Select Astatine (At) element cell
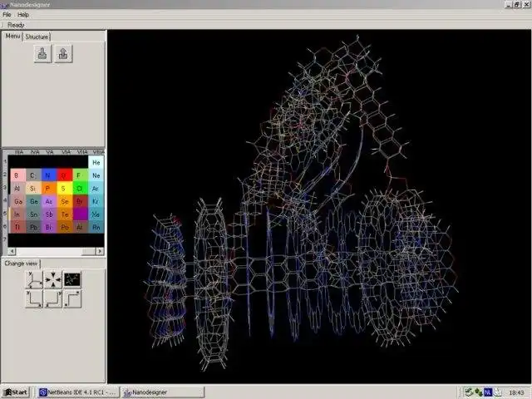 point(80,227)
